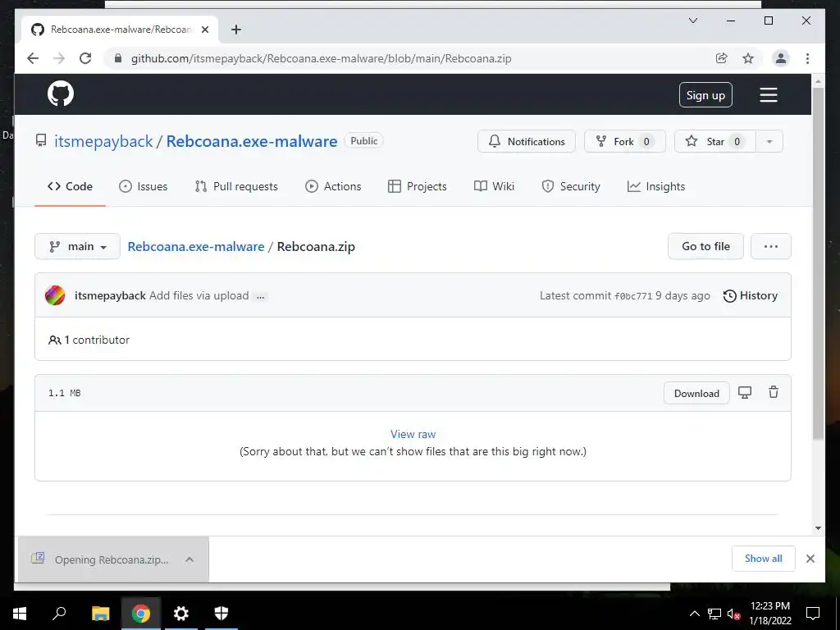Open the itsmepayback owner link
The width and height of the screenshot is (840, 630).
(103, 141)
